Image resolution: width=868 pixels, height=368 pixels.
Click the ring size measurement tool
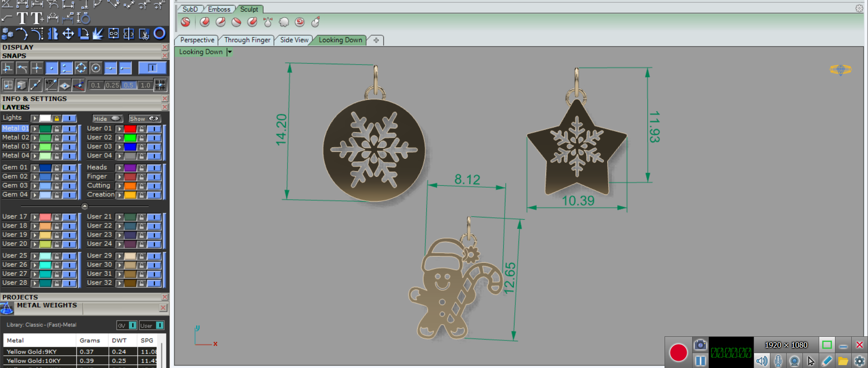tap(83, 19)
